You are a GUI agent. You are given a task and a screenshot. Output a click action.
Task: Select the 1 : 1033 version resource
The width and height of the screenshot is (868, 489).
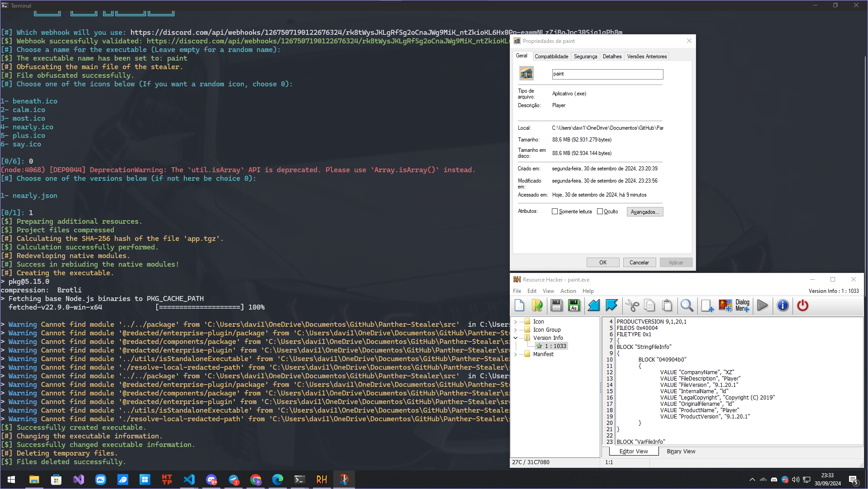555,346
